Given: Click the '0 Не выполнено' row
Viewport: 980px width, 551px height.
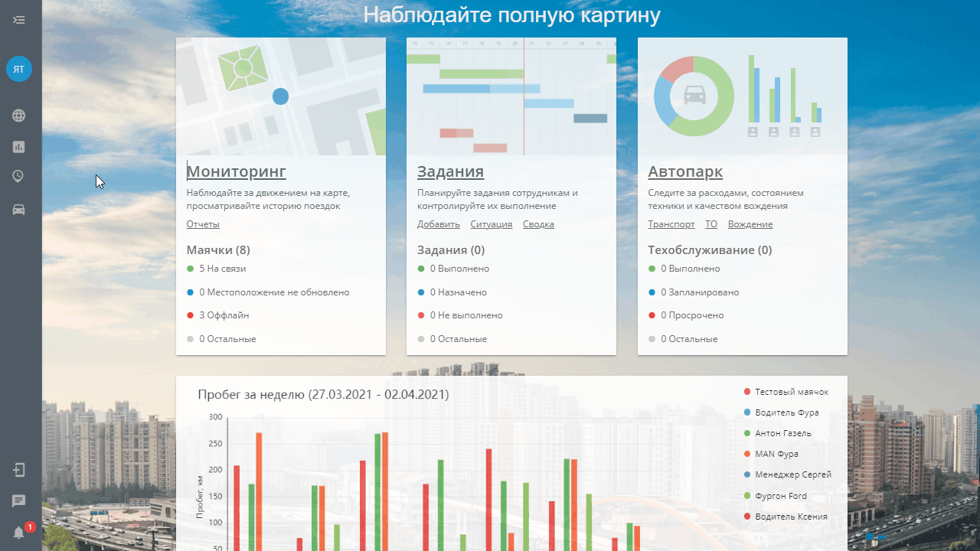Looking at the screenshot, I should tap(460, 315).
